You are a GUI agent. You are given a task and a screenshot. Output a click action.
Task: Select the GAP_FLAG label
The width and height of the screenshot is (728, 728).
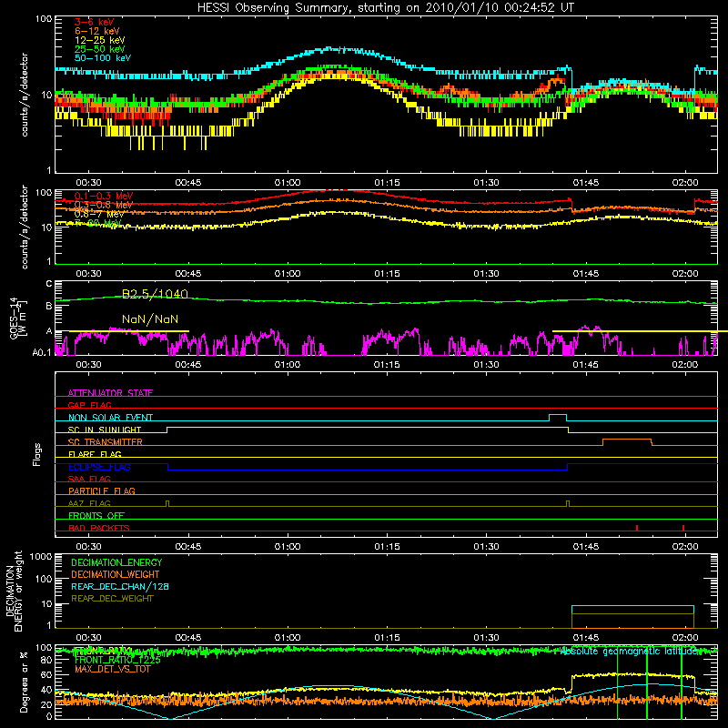point(89,405)
